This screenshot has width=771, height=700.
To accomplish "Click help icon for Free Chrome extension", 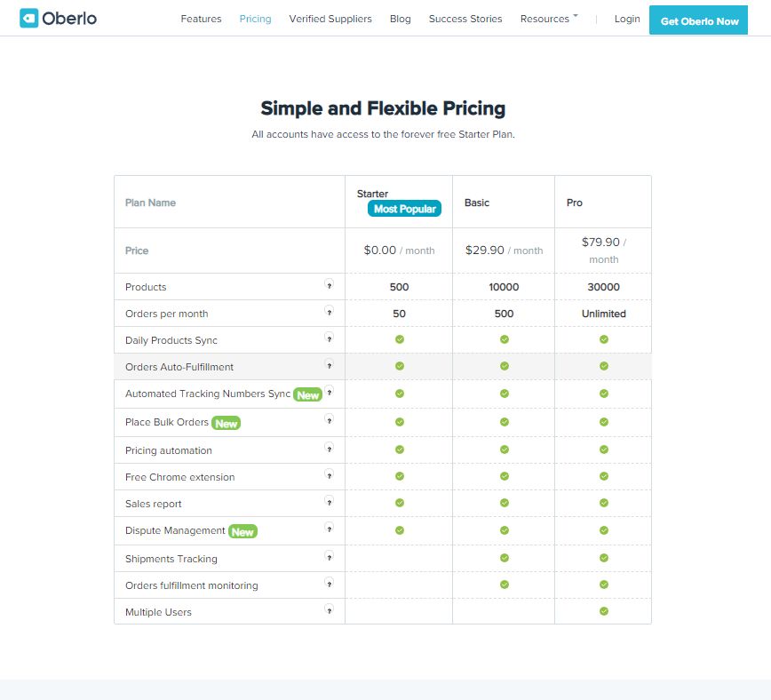I will click(x=330, y=476).
